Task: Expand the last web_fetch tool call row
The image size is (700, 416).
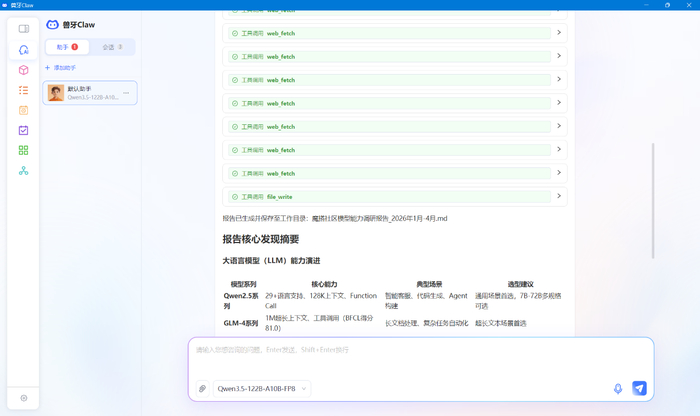Action: click(394, 174)
